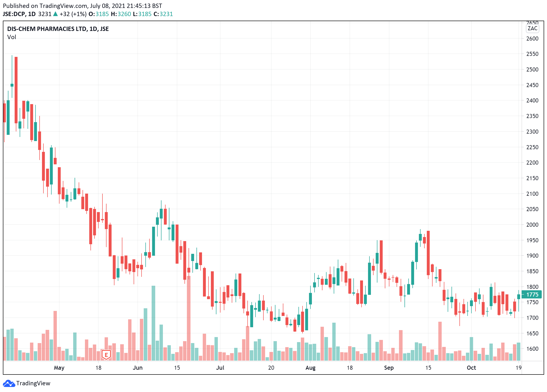Screen dimensions: 547x392
Task: Click the 1700 price axis label
Action: click(x=532, y=318)
